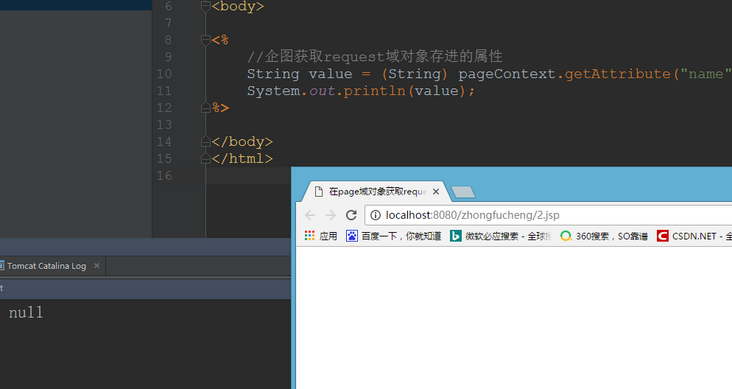The image size is (732, 389).
Task: Open the 应用 apps bookmark
Action: tap(321, 236)
